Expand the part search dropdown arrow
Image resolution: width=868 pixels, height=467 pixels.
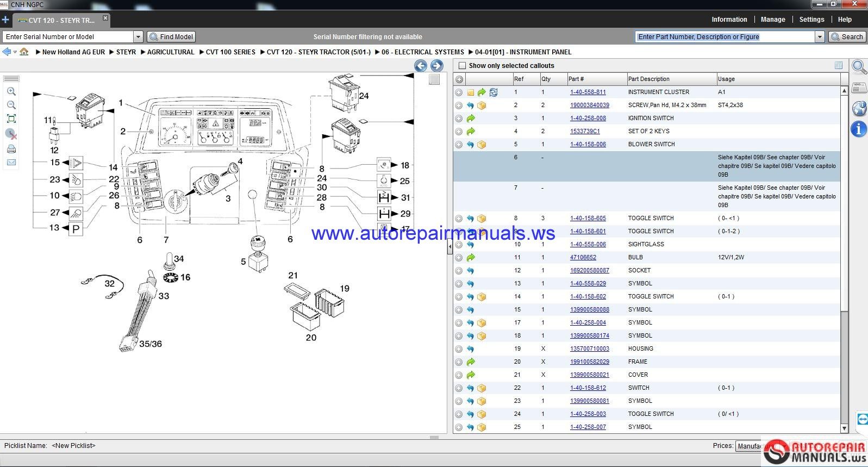pos(820,36)
